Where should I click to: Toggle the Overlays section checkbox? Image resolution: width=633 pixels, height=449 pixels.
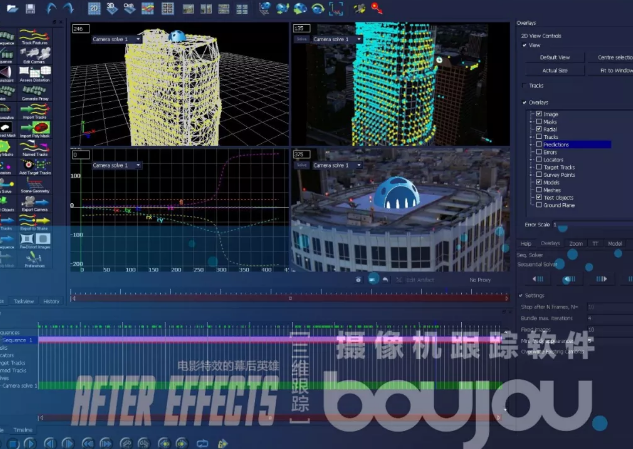click(x=524, y=103)
